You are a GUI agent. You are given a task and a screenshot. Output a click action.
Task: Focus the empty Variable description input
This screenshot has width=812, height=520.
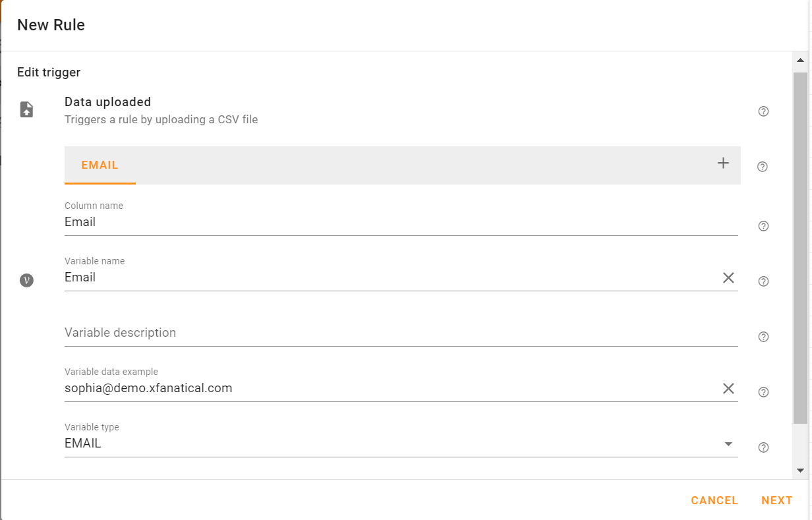(x=330, y=332)
